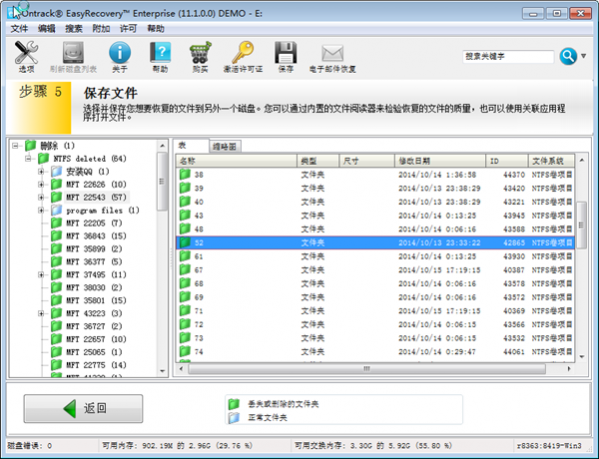Open 电子邮件恢复 envelope icon
The width and height of the screenshot is (599, 459).
[332, 53]
